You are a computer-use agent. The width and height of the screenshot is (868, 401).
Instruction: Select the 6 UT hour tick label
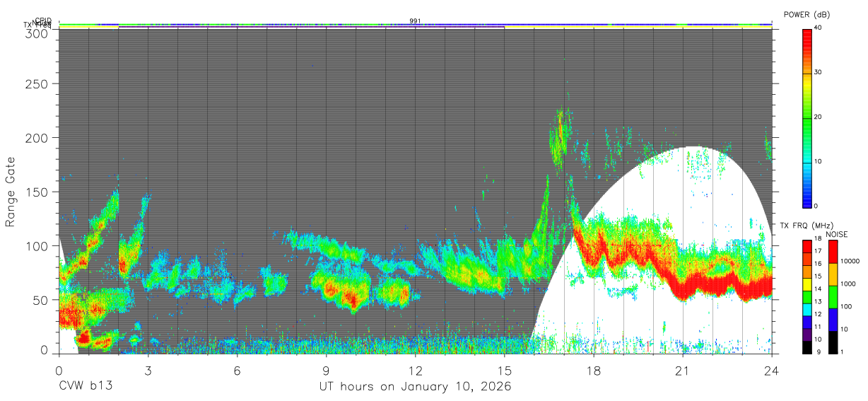[x=237, y=369]
